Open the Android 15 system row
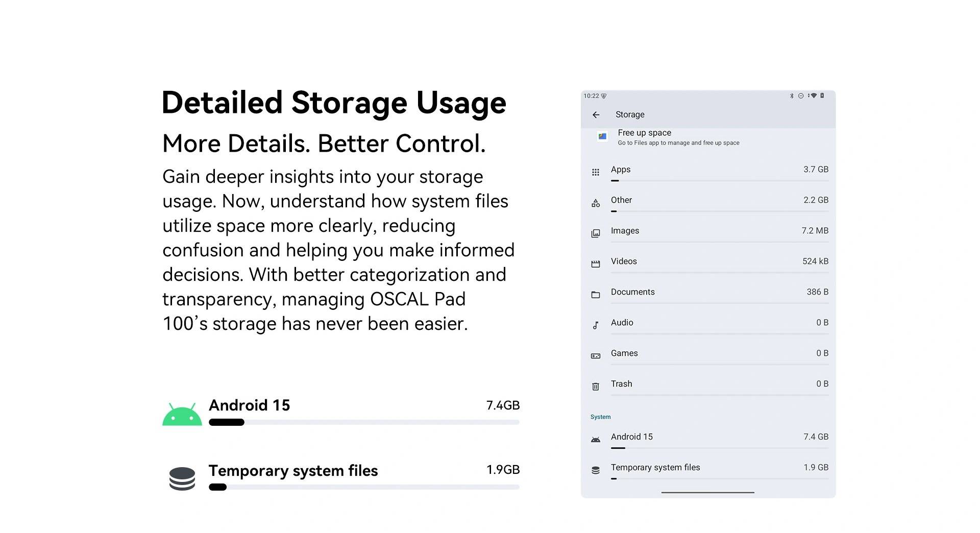980x533 pixels. point(708,439)
